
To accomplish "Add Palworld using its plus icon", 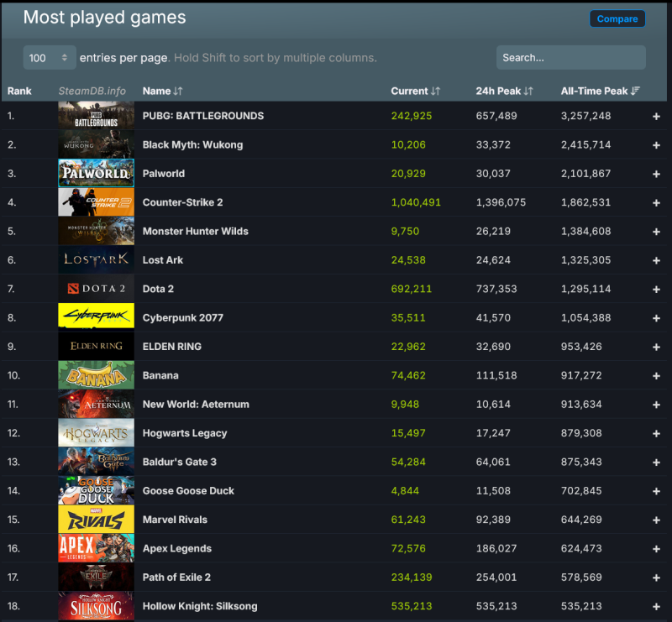I will (656, 174).
